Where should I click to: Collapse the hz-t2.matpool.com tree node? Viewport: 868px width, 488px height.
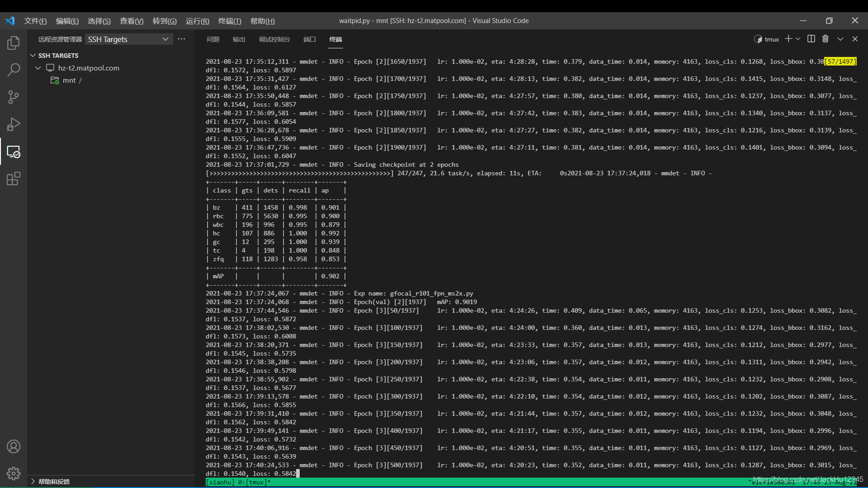38,68
